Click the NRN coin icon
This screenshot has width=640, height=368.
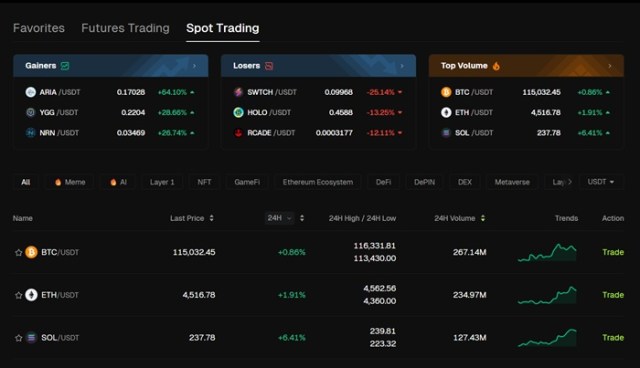click(31, 133)
